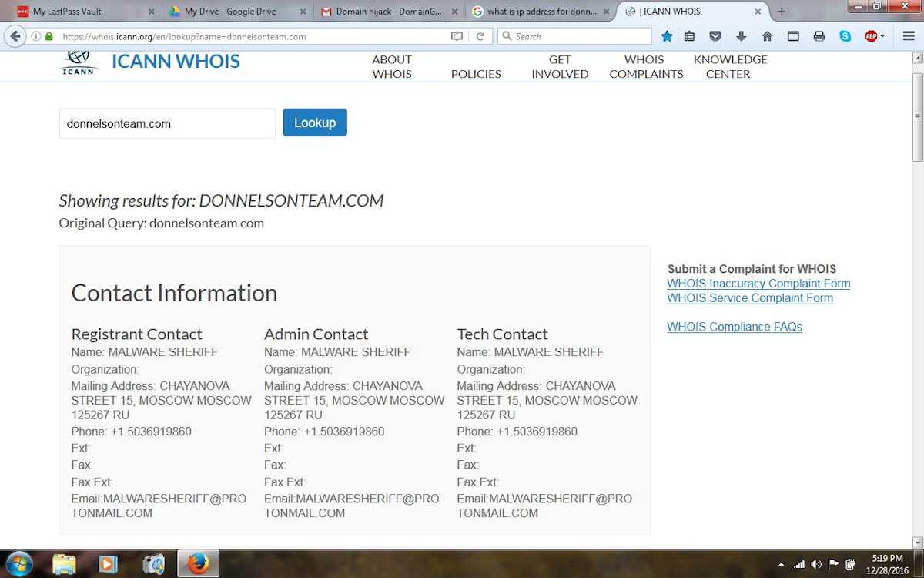The height and width of the screenshot is (578, 924).
Task: Close the ICANN WHOIS tab
Action: pos(758,12)
